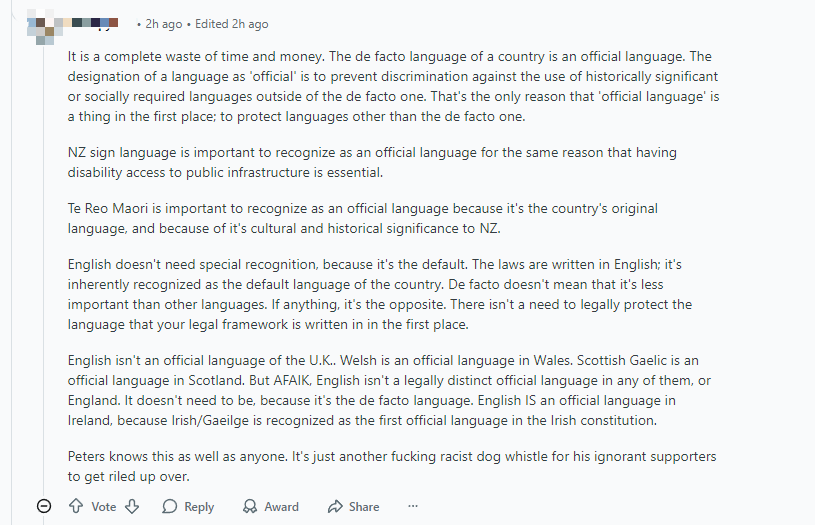Click the Award ribbon icon
Screen dimensions: 815x525
[250, 506]
